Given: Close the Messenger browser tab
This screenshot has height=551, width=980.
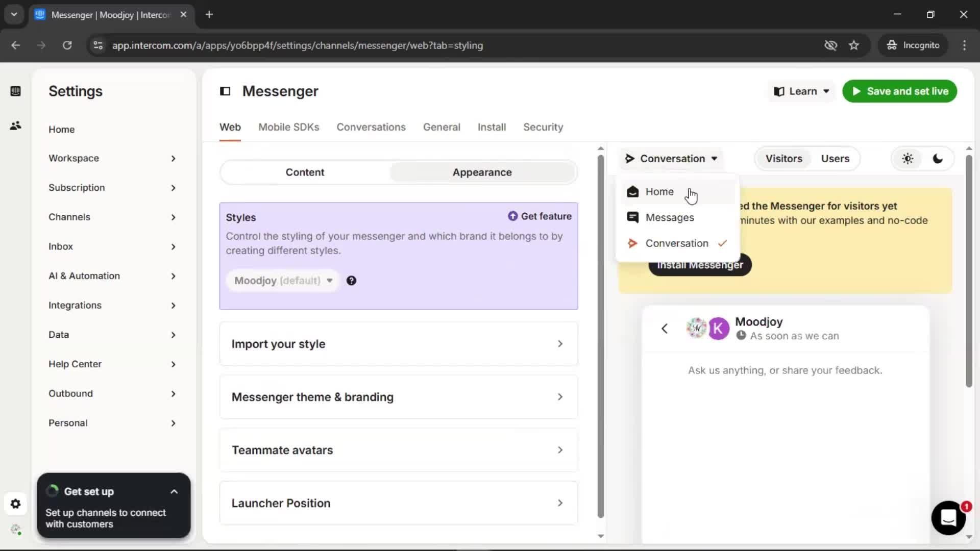Looking at the screenshot, I should [183, 15].
